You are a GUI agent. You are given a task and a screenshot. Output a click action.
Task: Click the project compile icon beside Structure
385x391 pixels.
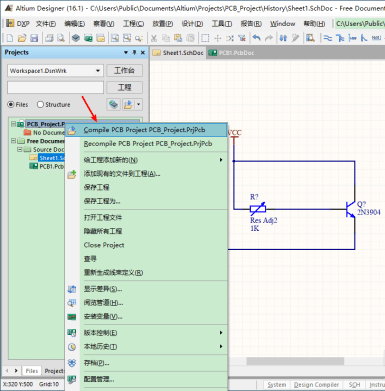pyautogui.click(x=113, y=105)
